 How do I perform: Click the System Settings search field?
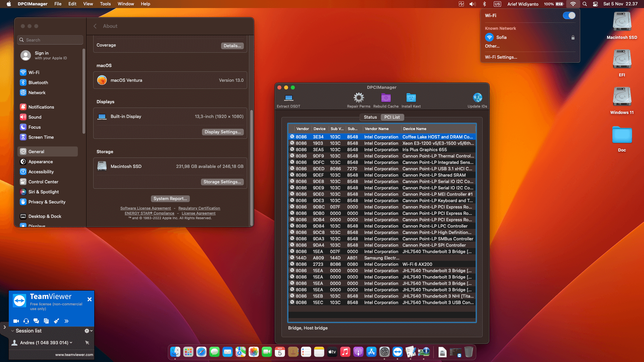(50, 40)
